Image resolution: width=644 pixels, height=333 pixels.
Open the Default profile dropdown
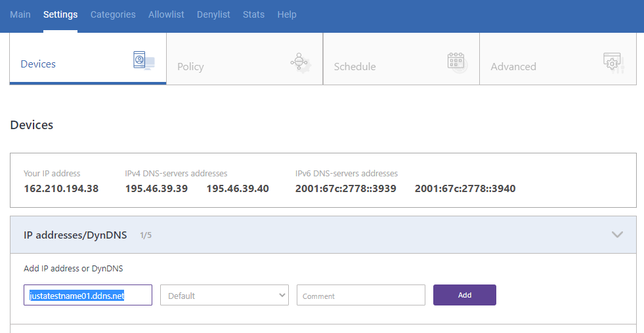coord(225,295)
